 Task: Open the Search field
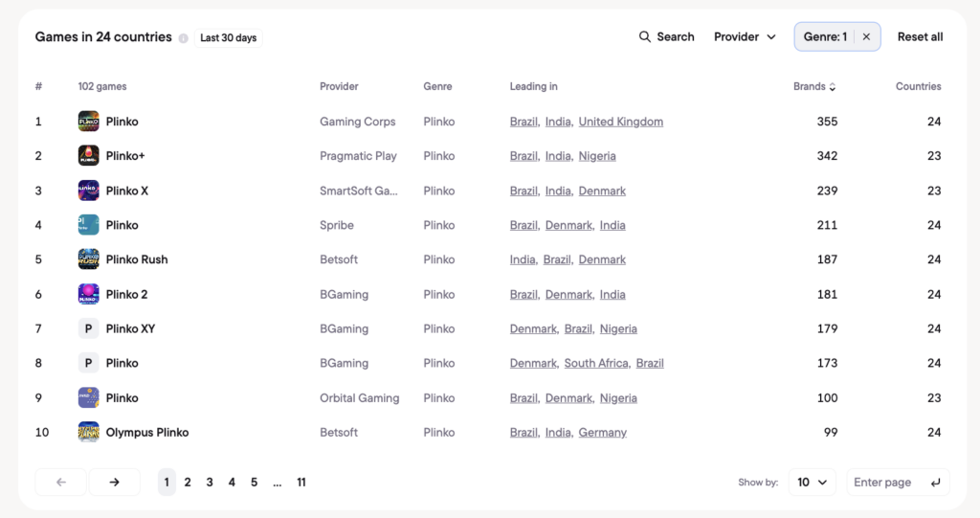click(x=666, y=37)
